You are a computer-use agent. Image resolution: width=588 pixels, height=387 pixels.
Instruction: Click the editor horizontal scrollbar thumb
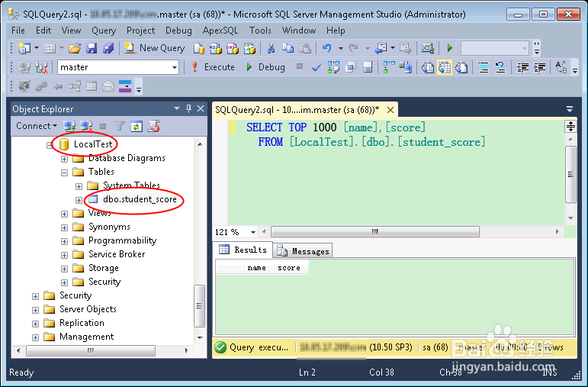coord(375,231)
